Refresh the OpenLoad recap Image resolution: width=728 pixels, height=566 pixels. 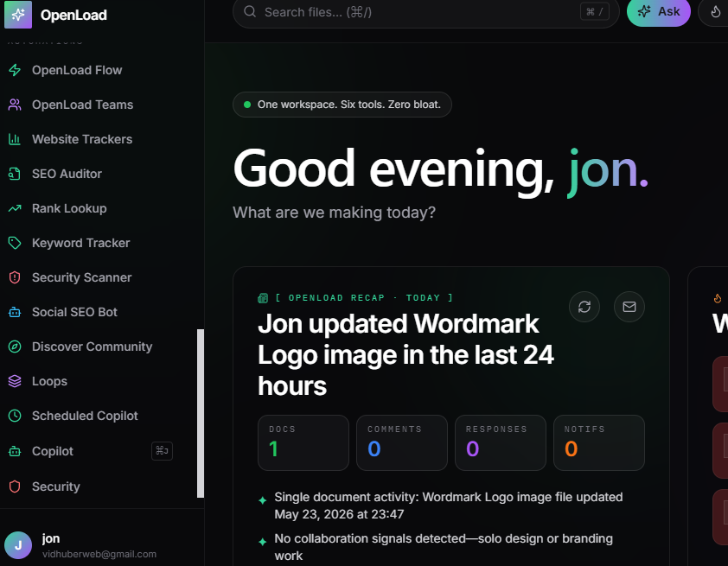point(584,307)
